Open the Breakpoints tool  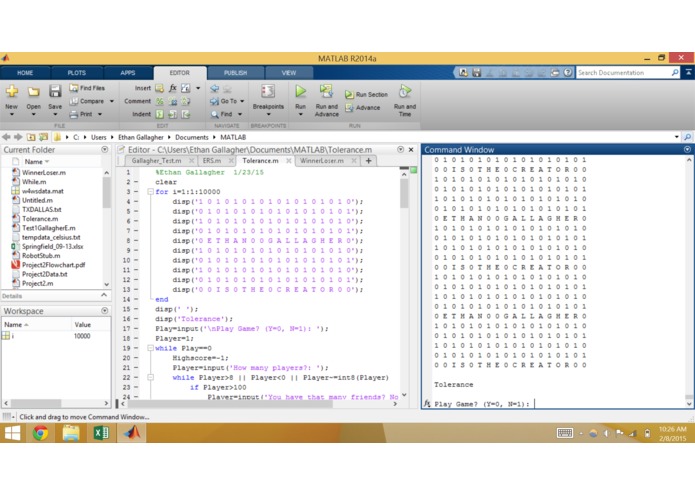point(268,97)
